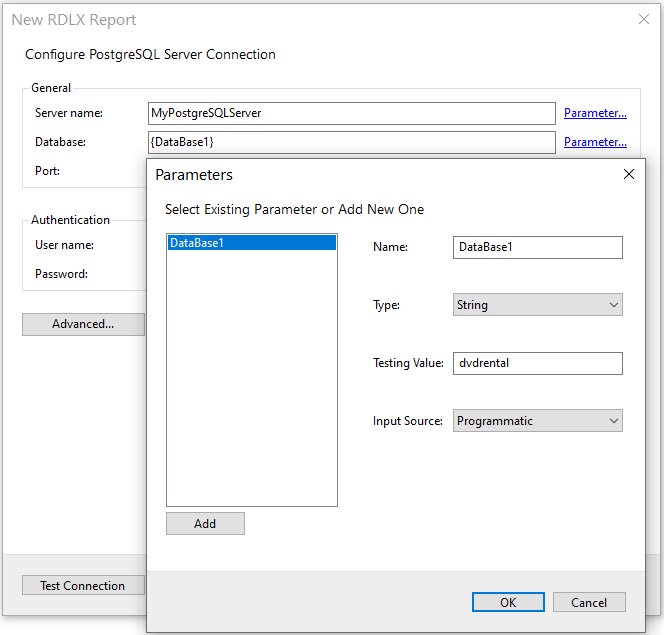Click the Server name input field

(351, 113)
